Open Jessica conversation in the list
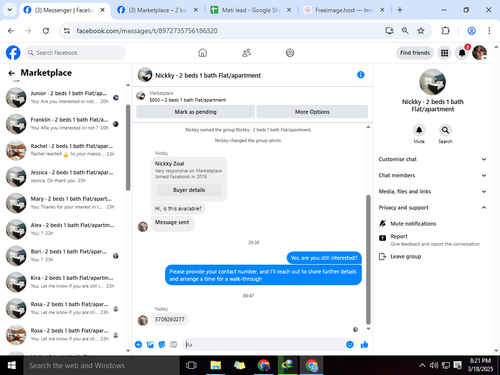 point(63,176)
